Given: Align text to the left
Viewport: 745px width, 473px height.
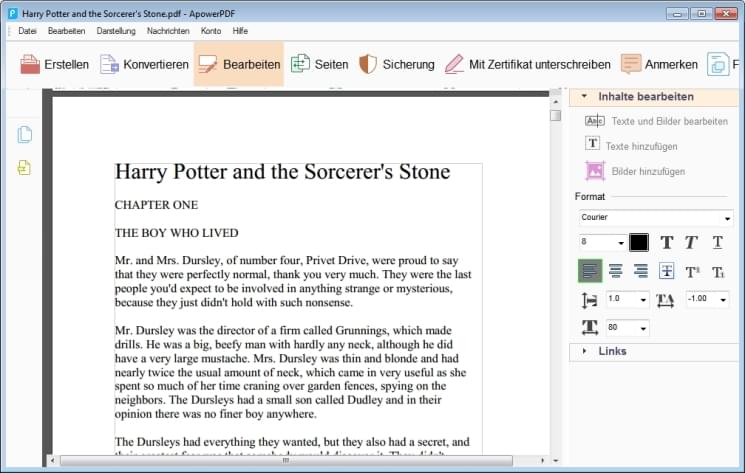Looking at the screenshot, I should (590, 271).
